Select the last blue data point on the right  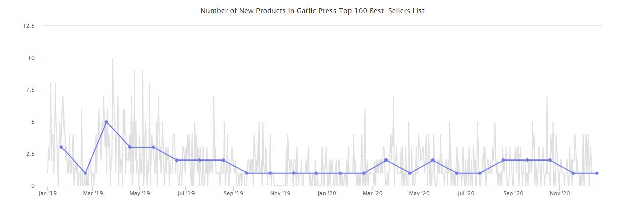[x=597, y=173]
